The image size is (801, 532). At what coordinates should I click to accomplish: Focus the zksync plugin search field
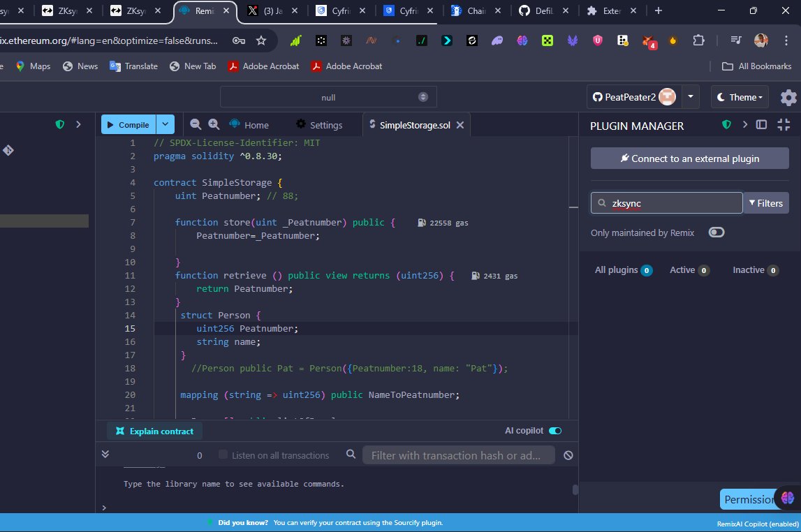click(x=667, y=203)
